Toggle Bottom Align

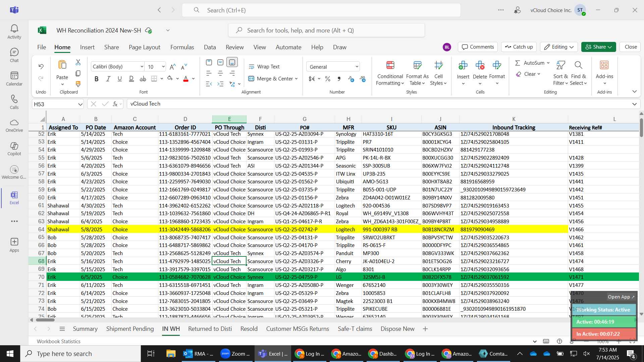click(232, 62)
